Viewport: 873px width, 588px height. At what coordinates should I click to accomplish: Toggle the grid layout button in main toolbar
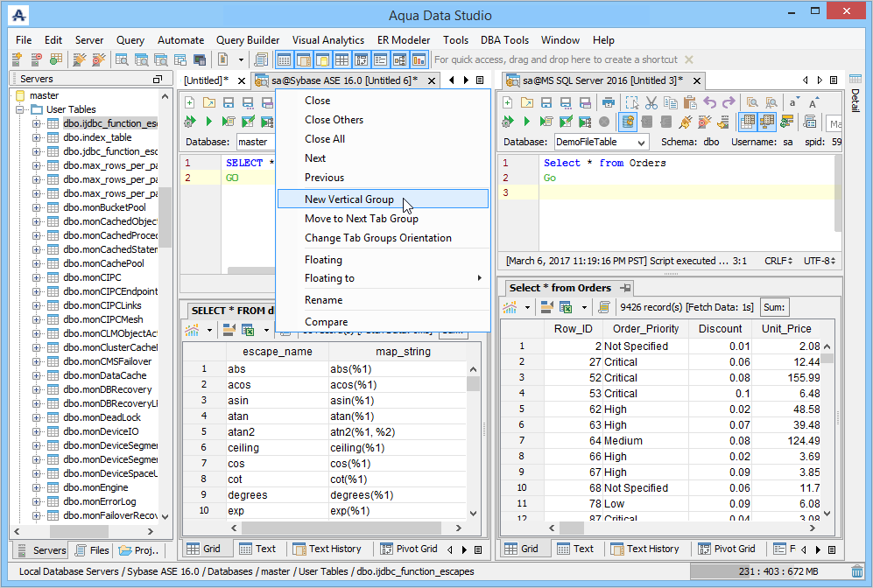pyautogui.click(x=341, y=59)
